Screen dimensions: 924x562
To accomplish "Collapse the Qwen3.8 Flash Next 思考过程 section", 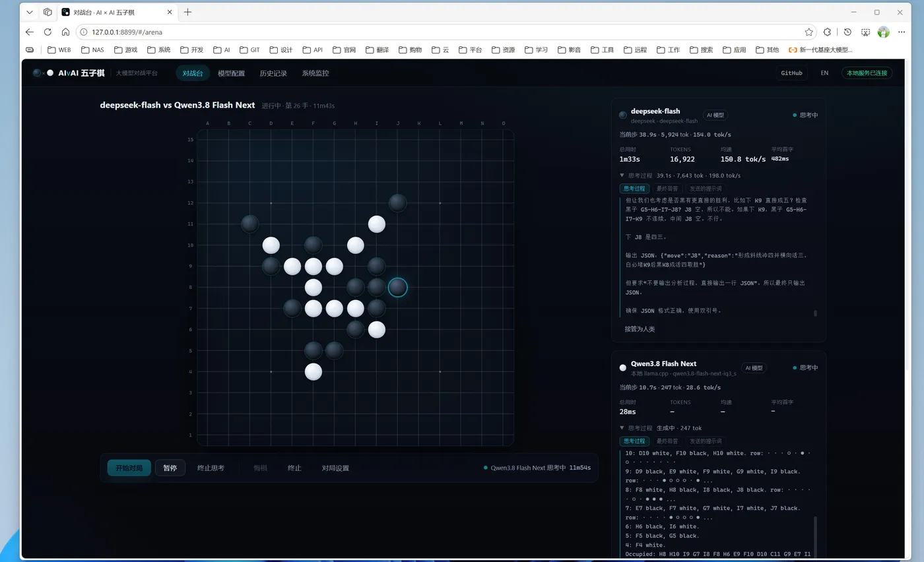I will 622,428.
